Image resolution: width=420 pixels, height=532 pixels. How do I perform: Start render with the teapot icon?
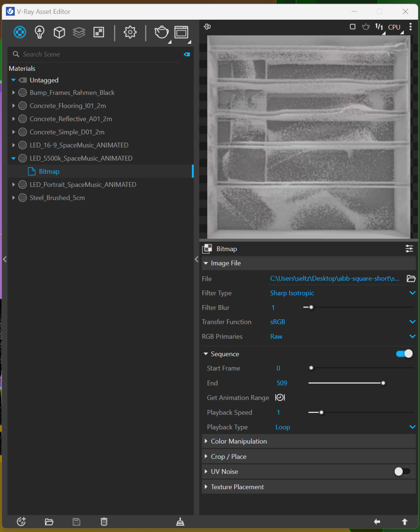click(x=162, y=32)
